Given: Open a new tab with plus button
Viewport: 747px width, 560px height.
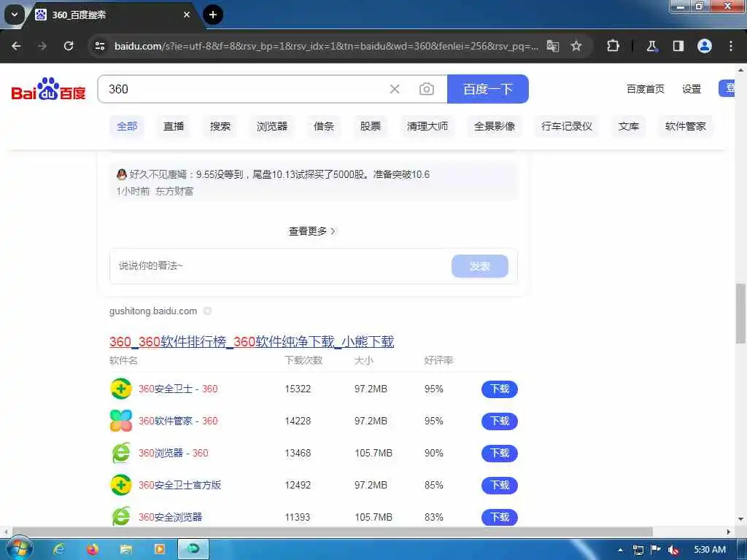Looking at the screenshot, I should (x=213, y=15).
